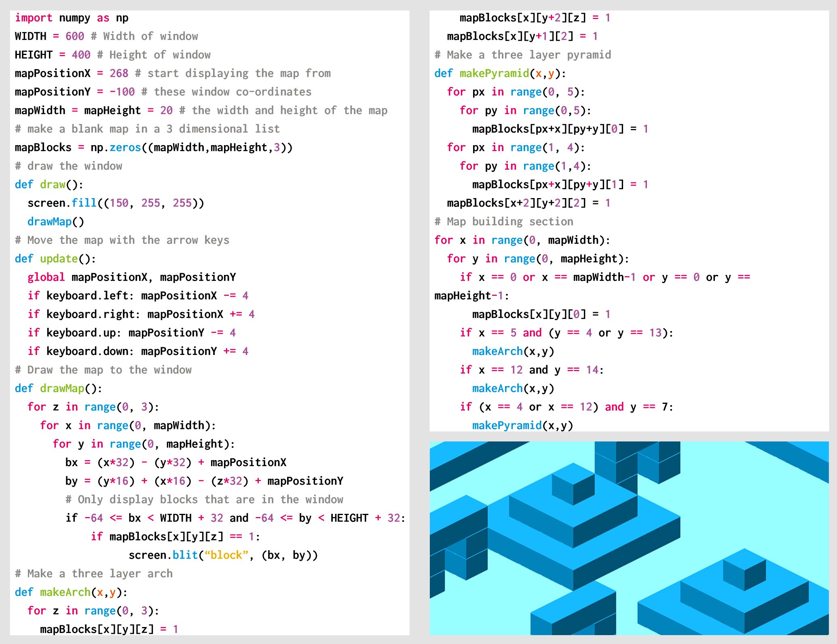Viewport: 837px width, 644px height.
Task: Click the update() function name
Action: tap(59, 259)
